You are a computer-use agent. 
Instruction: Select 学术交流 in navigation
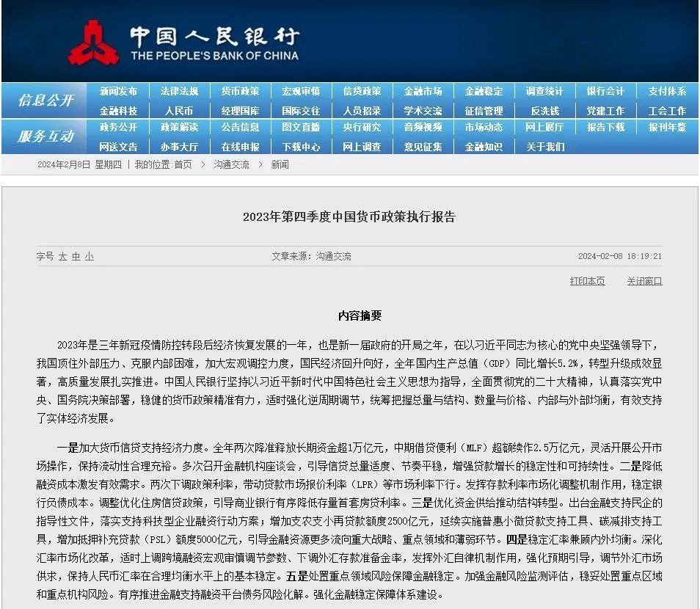tap(423, 111)
